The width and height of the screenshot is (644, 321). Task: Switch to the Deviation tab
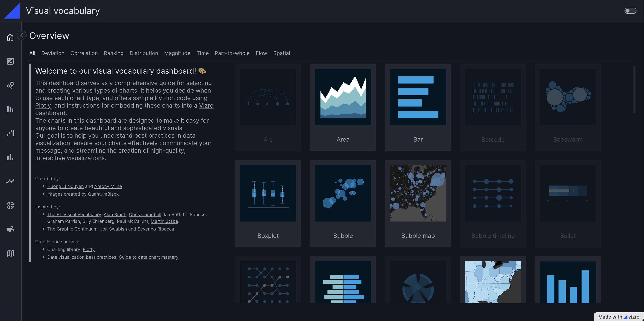[x=53, y=53]
